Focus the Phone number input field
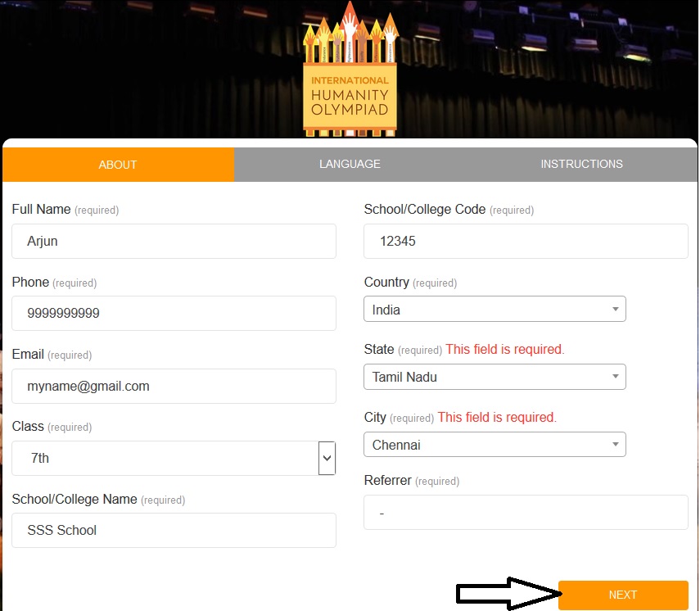700x611 pixels. coord(174,314)
